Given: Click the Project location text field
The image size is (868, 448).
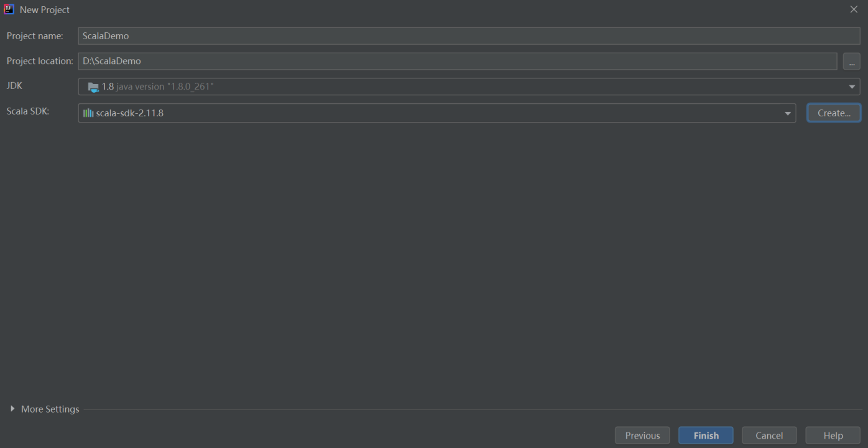Looking at the screenshot, I should [458, 61].
